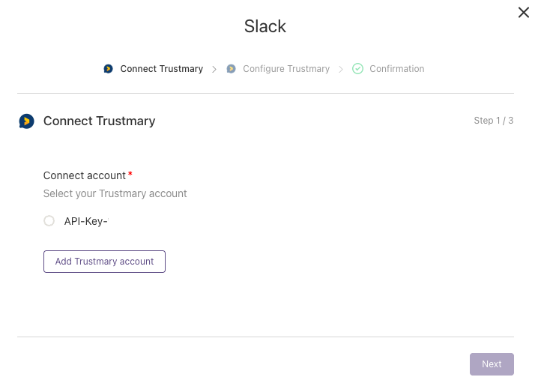This screenshot has height=392, width=538.
Task: Click the Trustmary icon in Connect step
Action: point(108,69)
